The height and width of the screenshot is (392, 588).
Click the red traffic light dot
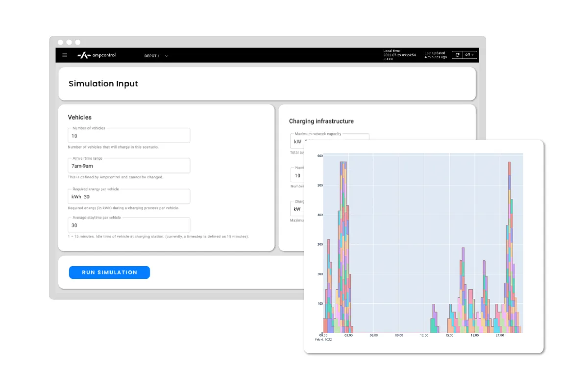pyautogui.click(x=60, y=42)
